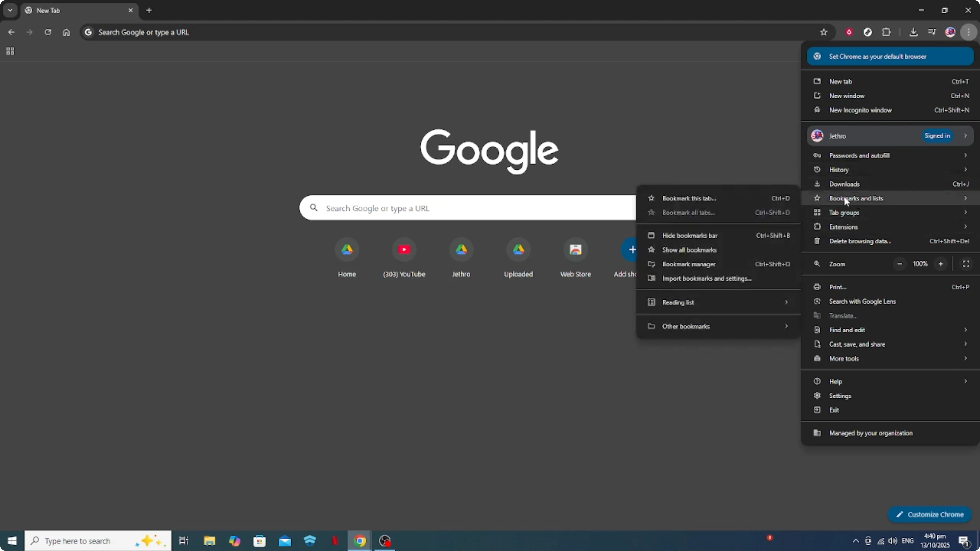Expand Passwords and autofill submenu
The image size is (980, 551).
[890, 155]
